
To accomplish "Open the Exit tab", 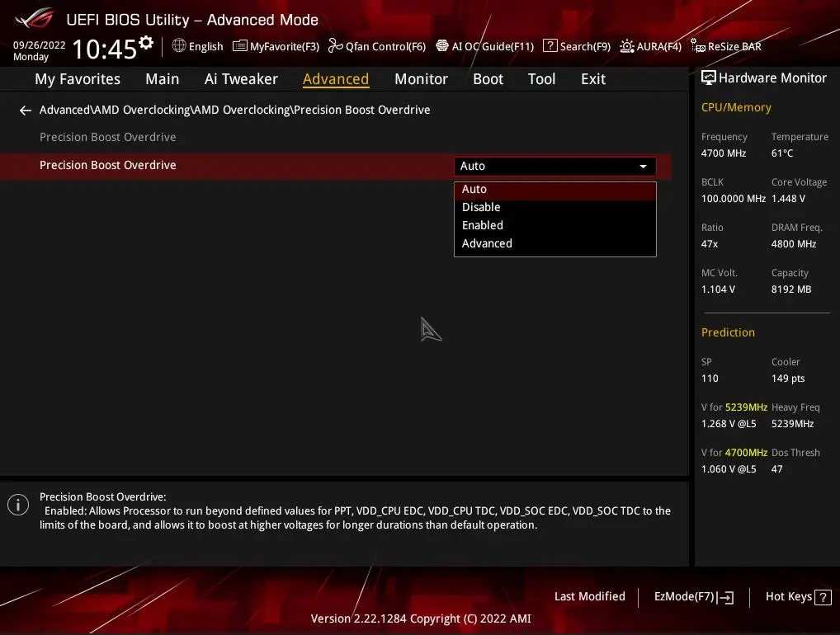I will [593, 79].
